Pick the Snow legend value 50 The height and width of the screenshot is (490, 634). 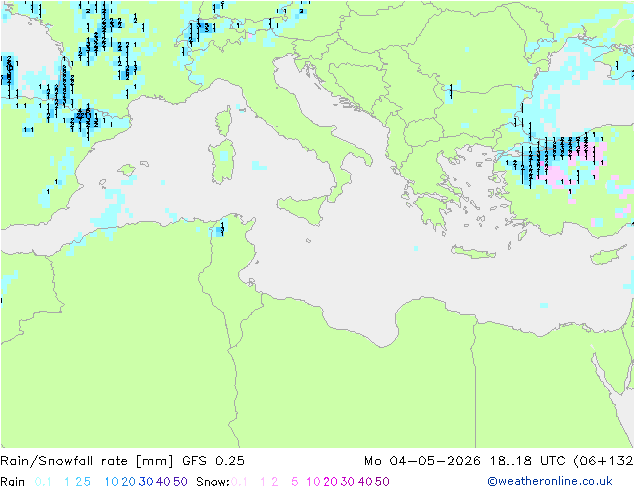click(x=383, y=482)
